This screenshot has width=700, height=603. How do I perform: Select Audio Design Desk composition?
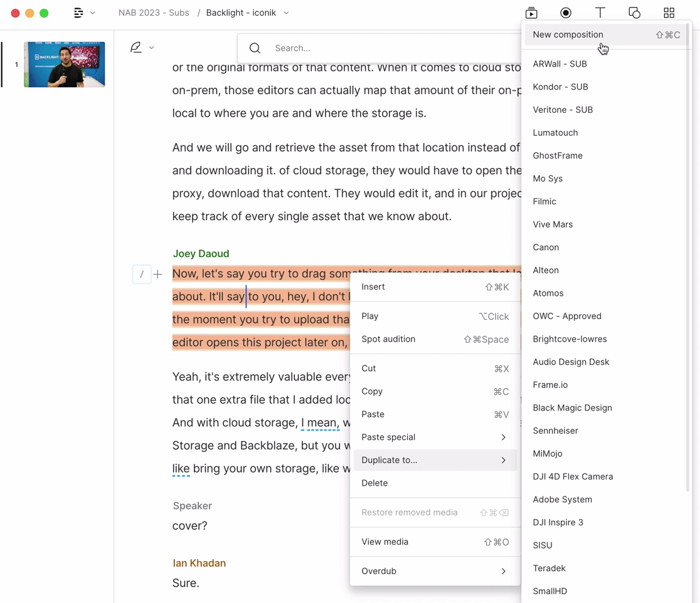pos(606,362)
